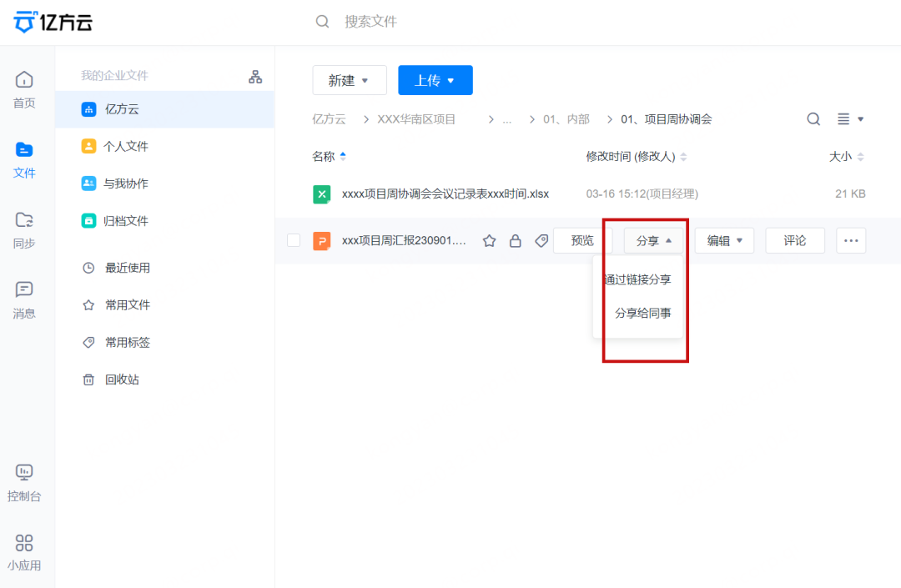Click the green Excel file icon

322,194
